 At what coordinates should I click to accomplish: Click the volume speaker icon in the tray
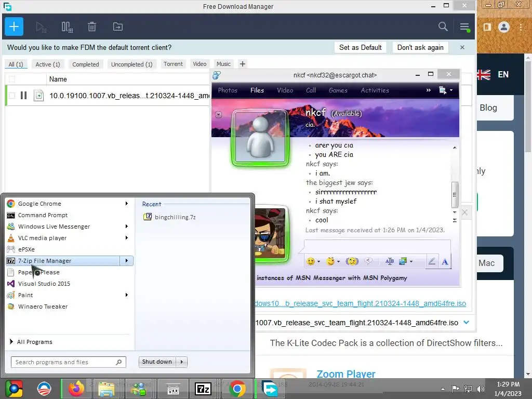[480, 389]
